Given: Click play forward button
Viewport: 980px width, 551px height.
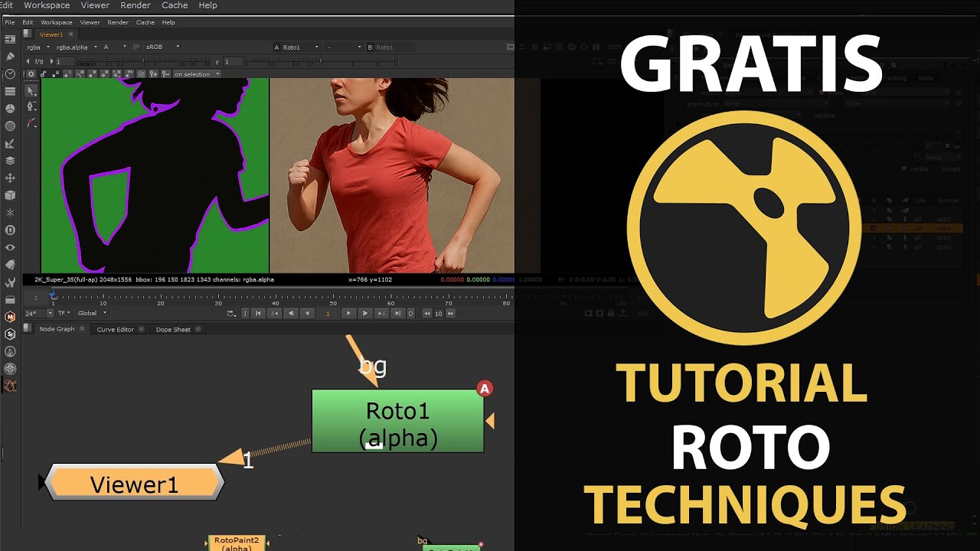Looking at the screenshot, I should (348, 313).
